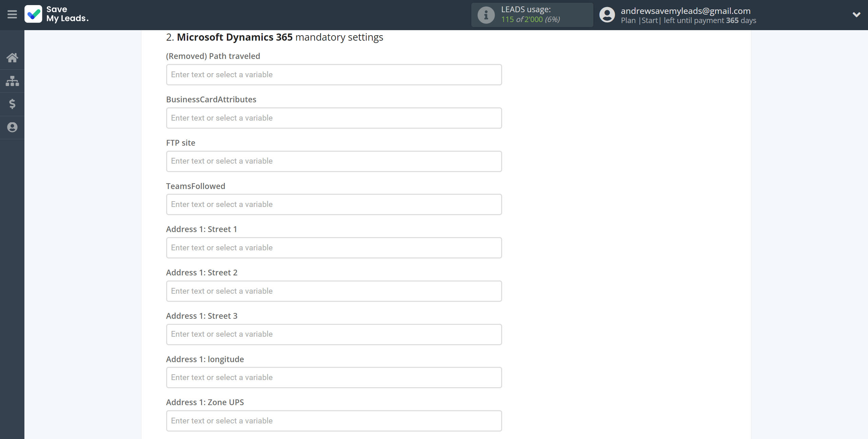Click the Address 1: Zone UPS label
This screenshot has height=439, width=868.
(x=205, y=402)
